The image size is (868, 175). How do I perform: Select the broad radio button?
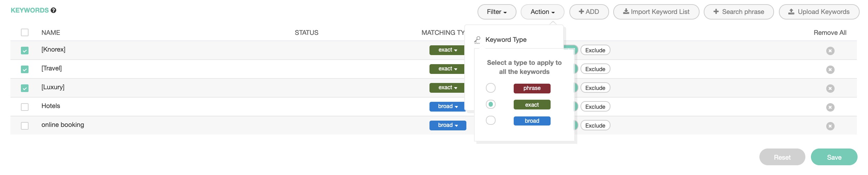point(491,121)
